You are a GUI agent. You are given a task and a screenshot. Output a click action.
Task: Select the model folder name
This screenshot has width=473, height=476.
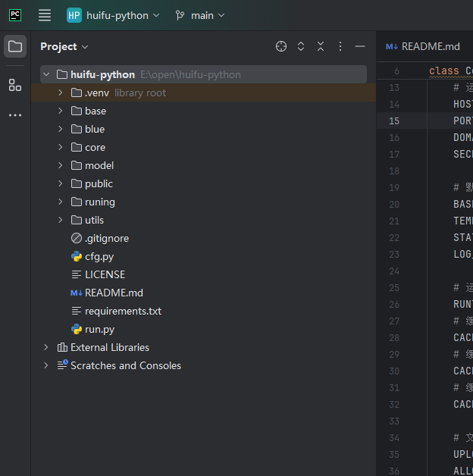tap(99, 166)
